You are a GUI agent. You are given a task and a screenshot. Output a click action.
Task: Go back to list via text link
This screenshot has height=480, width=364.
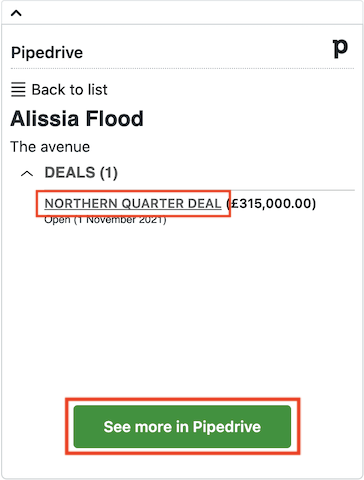[x=69, y=90]
